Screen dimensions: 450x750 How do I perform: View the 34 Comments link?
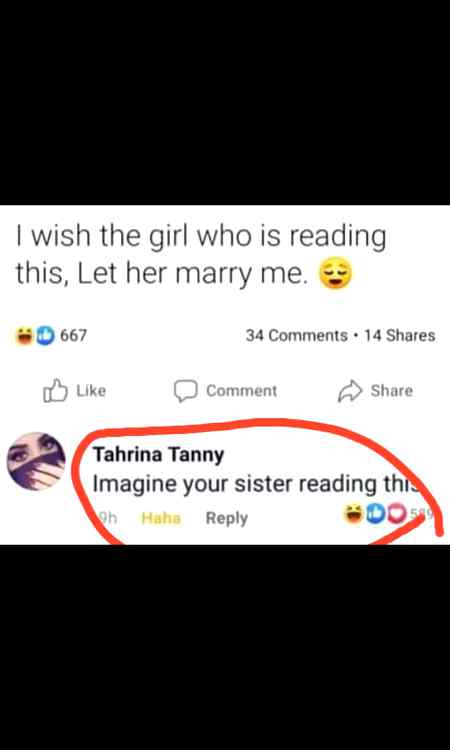coord(296,335)
